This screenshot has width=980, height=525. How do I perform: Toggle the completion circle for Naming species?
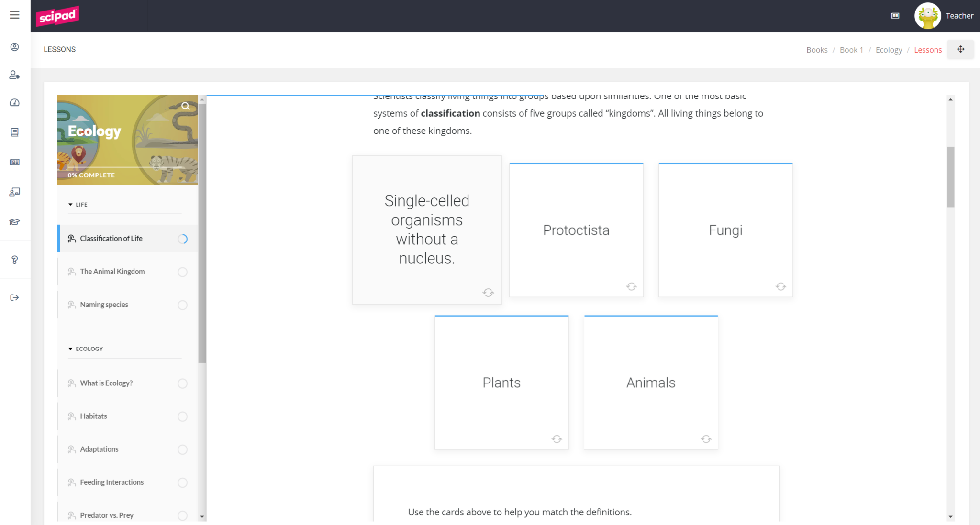coord(182,305)
